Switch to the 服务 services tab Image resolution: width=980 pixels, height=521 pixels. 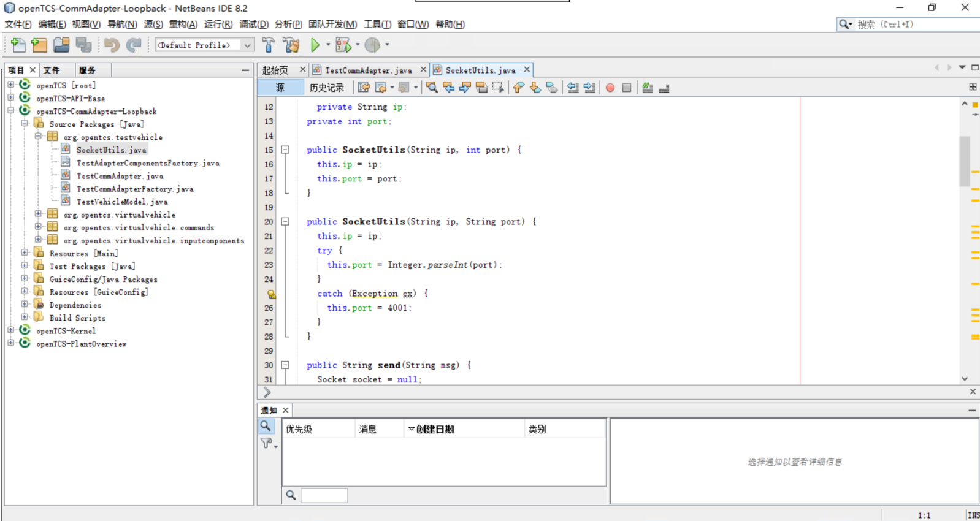(x=87, y=70)
